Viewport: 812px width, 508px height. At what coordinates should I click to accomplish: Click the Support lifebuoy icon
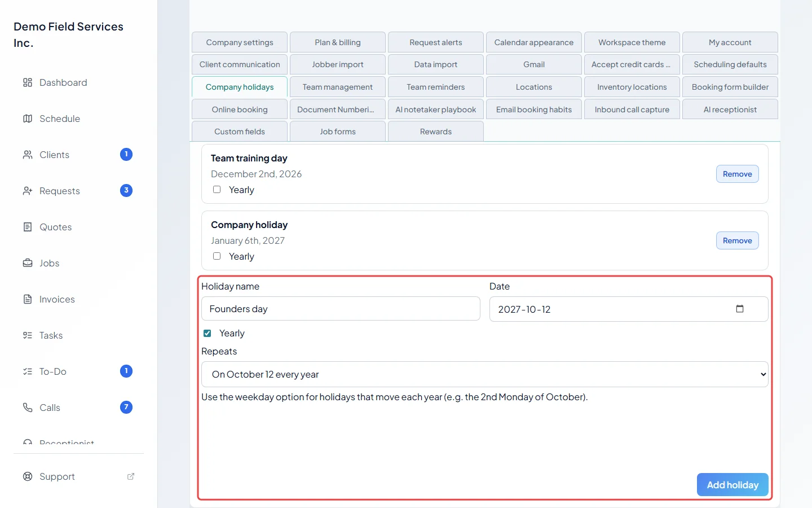(28, 476)
